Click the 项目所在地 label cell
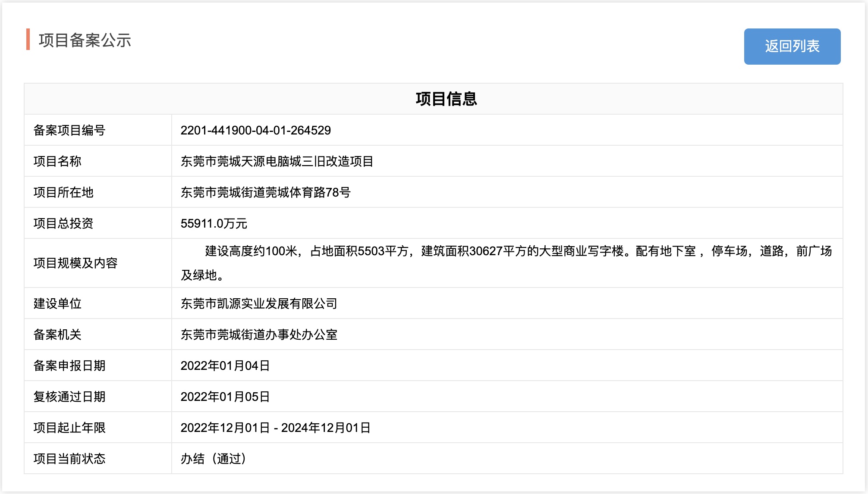The image size is (868, 494). click(x=98, y=192)
